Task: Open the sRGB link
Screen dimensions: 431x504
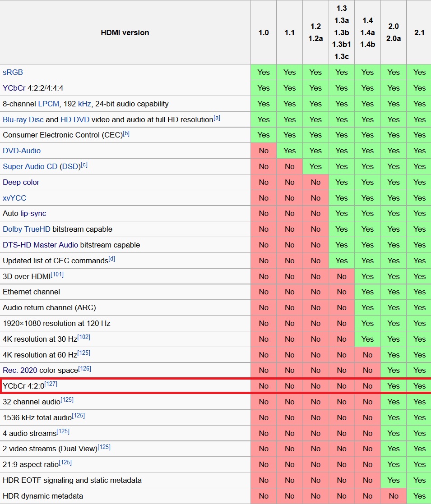Action: pyautogui.click(x=13, y=72)
